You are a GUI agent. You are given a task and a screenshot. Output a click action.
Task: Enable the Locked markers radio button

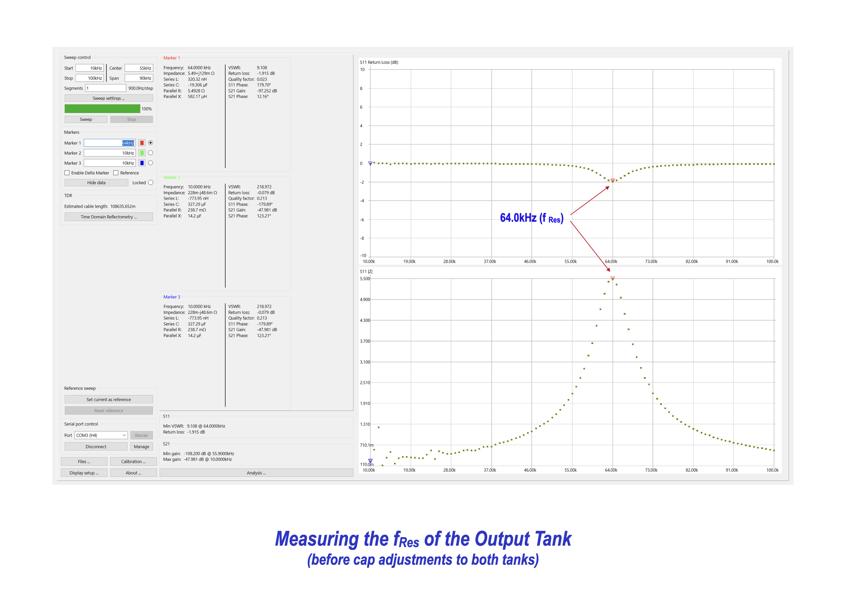151,182
